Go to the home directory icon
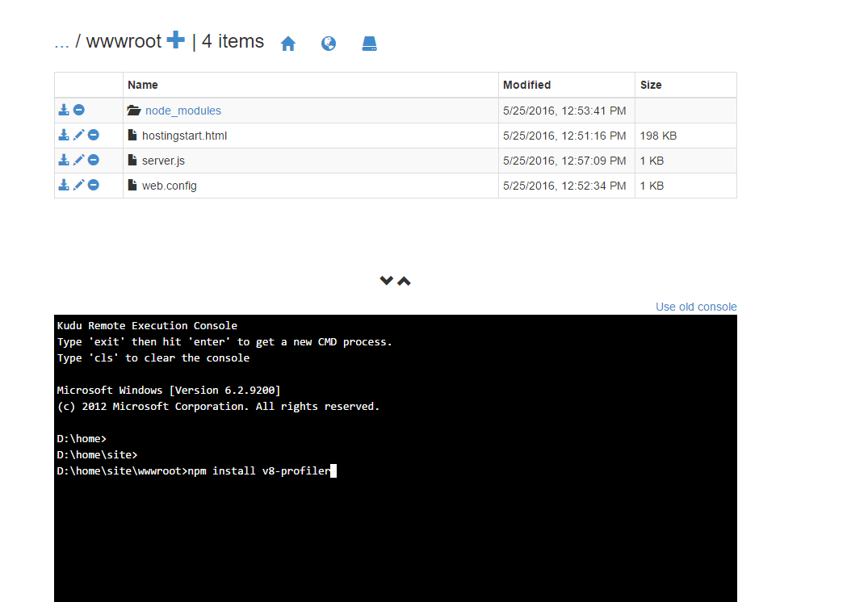Image resolution: width=868 pixels, height=602 pixels. click(x=288, y=43)
